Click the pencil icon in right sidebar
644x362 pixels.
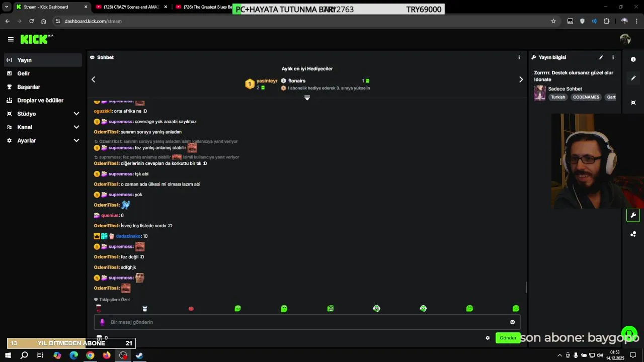pos(633,78)
